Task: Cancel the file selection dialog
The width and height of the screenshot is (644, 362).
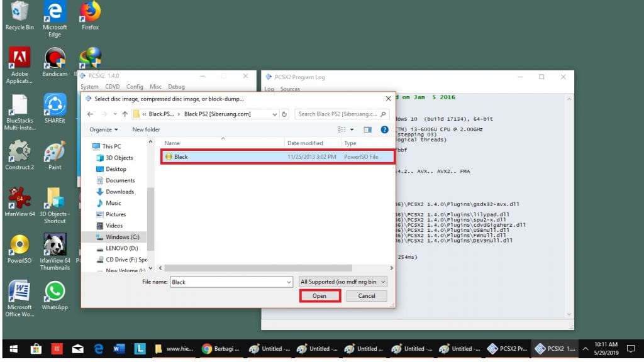Action: (366, 296)
